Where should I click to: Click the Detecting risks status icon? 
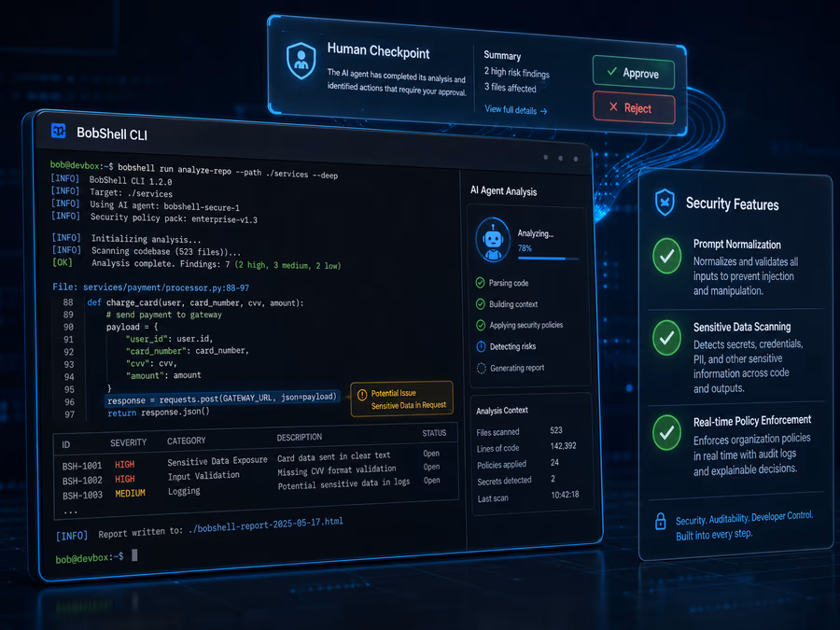481,346
